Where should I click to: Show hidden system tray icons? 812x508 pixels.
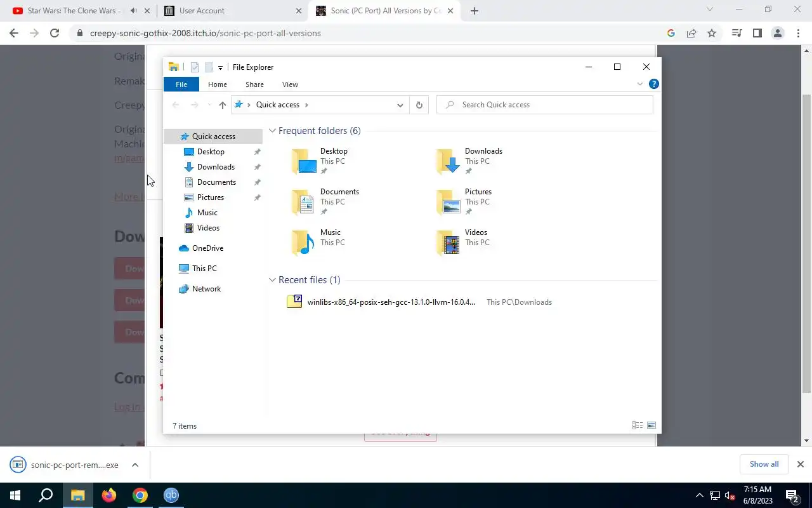(700, 495)
